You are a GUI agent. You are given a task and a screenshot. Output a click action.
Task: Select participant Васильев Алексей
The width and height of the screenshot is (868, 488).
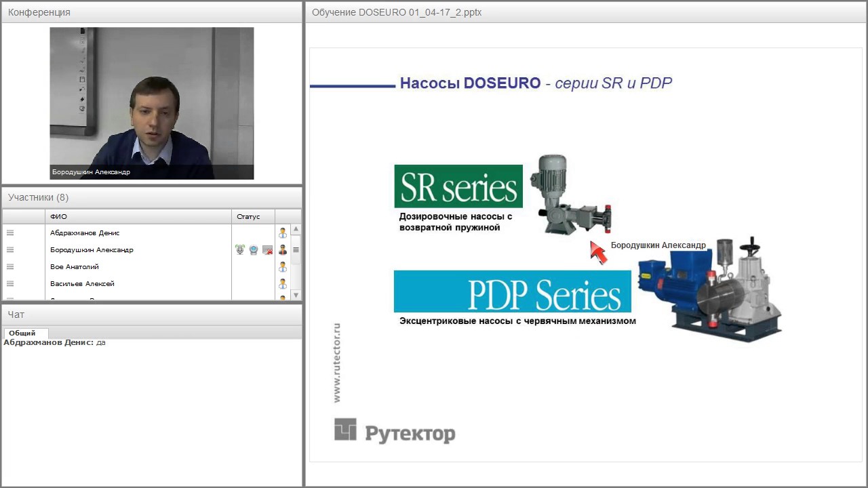click(x=82, y=283)
